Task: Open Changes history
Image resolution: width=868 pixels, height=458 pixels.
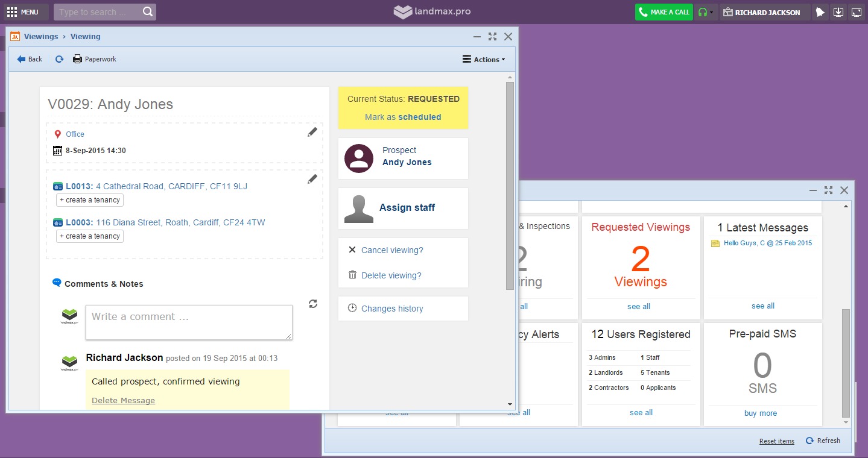Action: coord(392,309)
